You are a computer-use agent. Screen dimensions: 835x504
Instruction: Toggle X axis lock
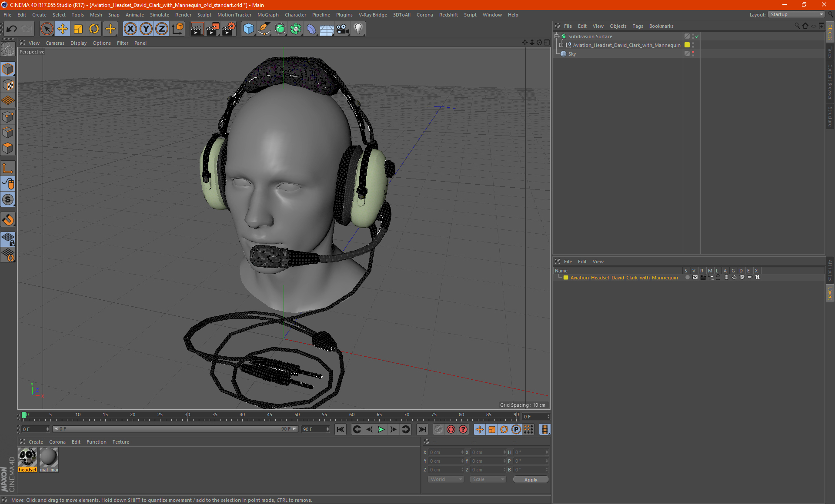click(x=130, y=29)
